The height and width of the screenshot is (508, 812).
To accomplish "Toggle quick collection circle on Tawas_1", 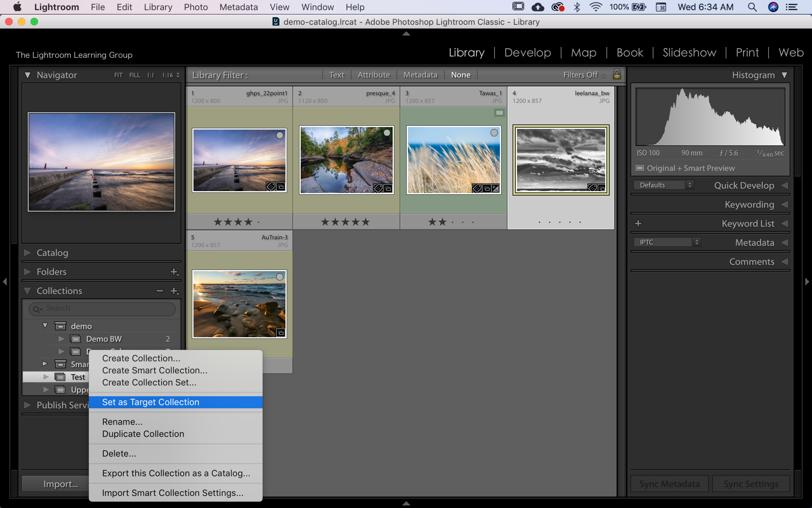I will (494, 133).
